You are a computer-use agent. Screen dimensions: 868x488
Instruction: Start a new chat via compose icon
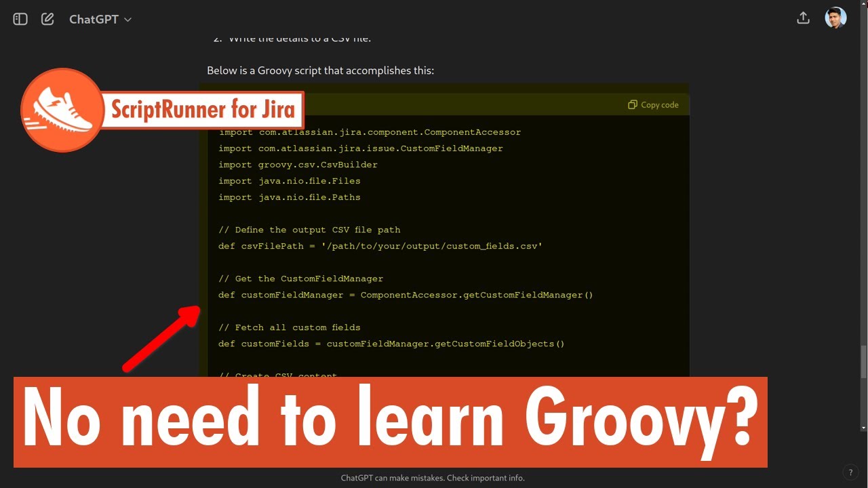(x=47, y=18)
